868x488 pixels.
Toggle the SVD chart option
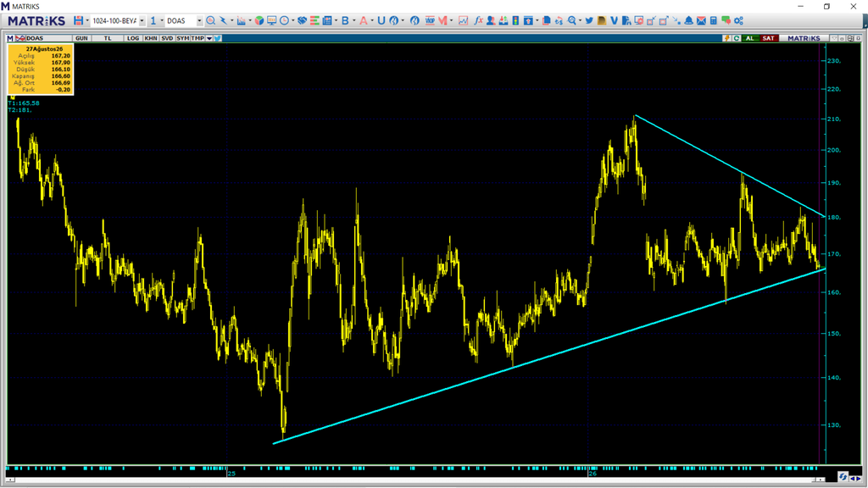coord(167,38)
